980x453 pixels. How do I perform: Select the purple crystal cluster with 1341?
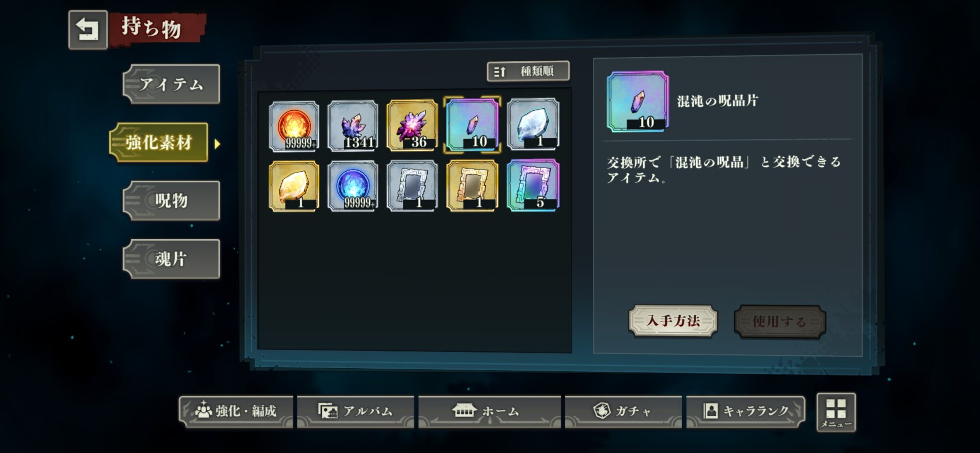(353, 126)
